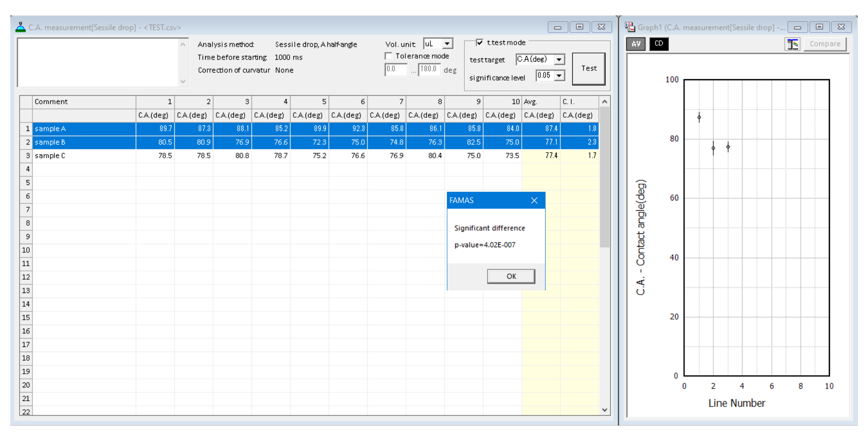Screen dimensions: 868x441
Task: Open the graph settings icon beside Compare
Action: pyautogui.click(x=792, y=44)
